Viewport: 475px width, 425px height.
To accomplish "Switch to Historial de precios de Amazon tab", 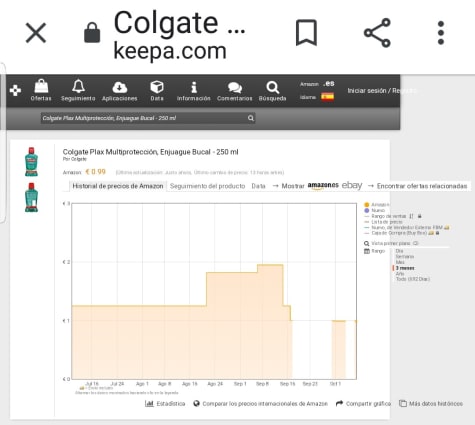I will [118, 186].
